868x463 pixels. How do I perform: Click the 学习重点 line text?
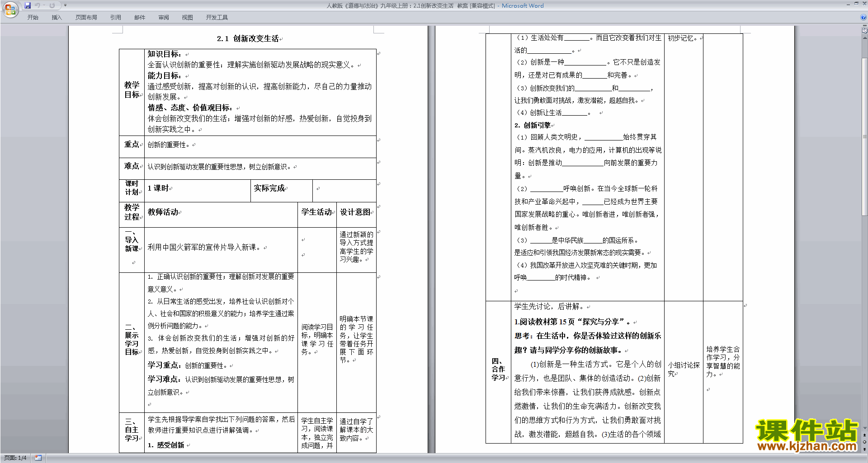coord(188,365)
